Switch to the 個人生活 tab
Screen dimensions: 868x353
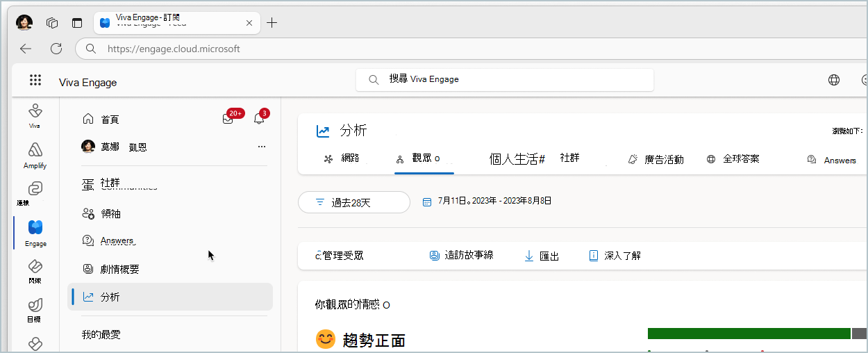pos(517,159)
